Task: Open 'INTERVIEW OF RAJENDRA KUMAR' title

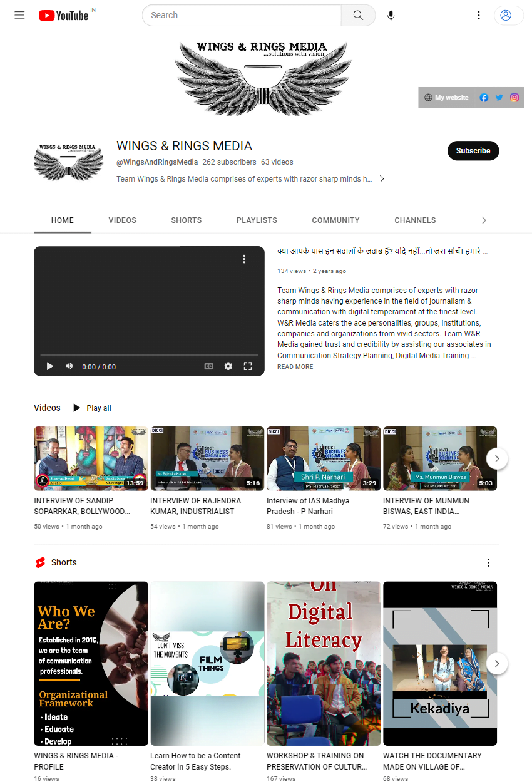Action: (196, 506)
